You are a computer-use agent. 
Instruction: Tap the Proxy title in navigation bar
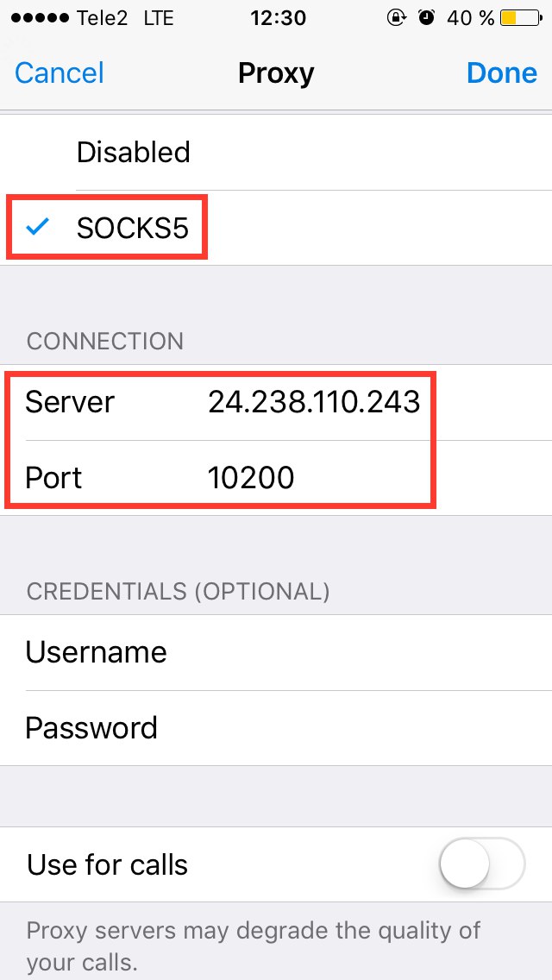[x=276, y=73]
